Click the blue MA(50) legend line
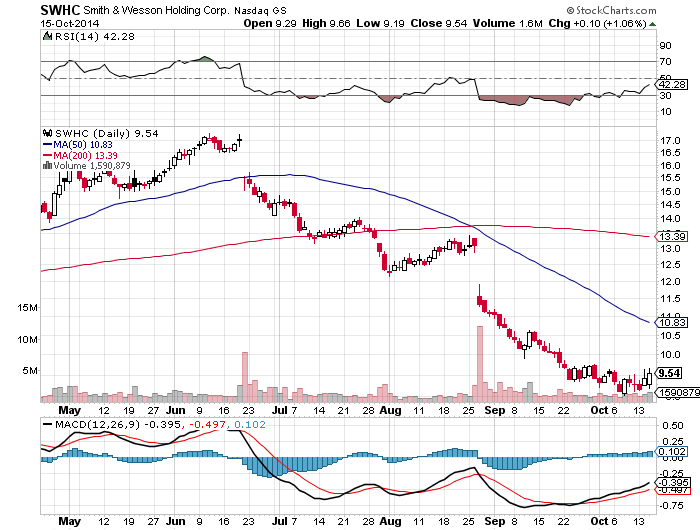The image size is (700, 530). tap(47, 145)
